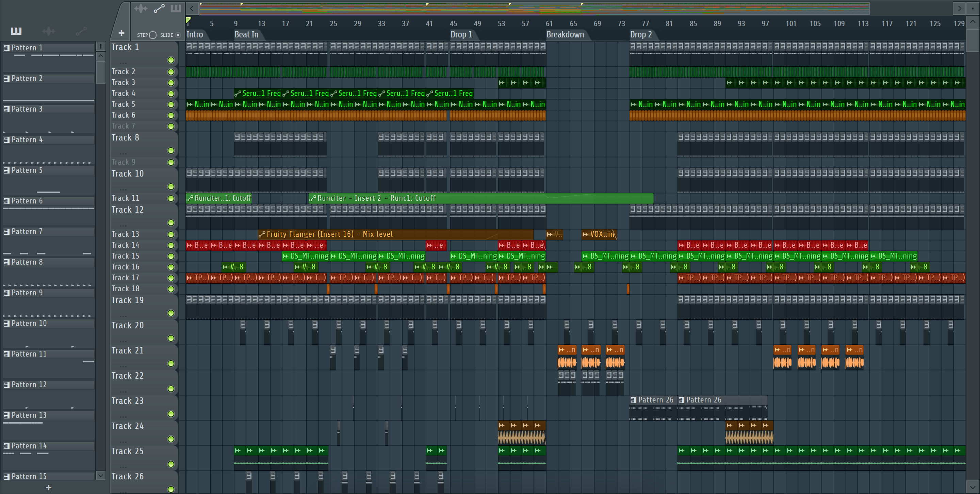Select Pattern 13 in the picker

48,415
